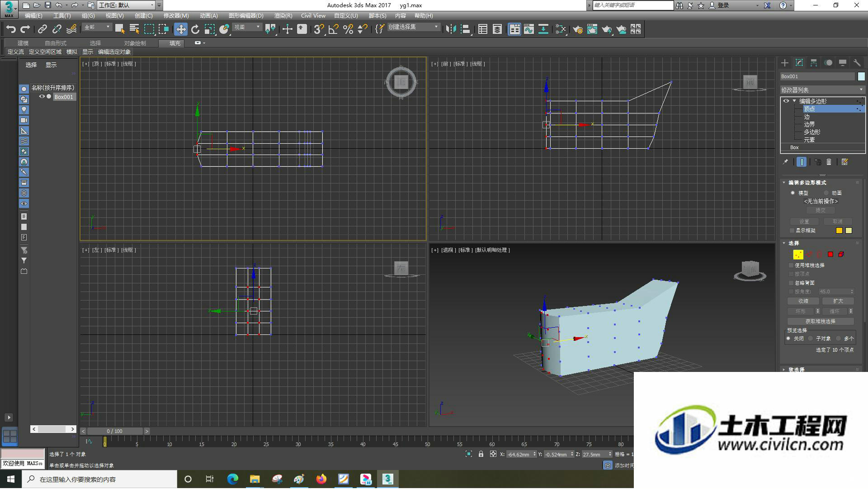Check the 显示框架 checkbox
The width and height of the screenshot is (868, 489).
(792, 230)
